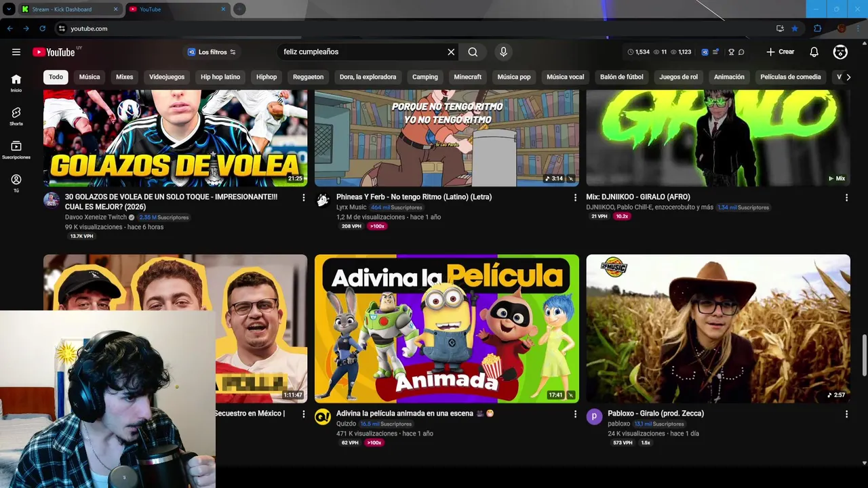Open the YouTube hamburger guide menu
Viewport: 868px width, 488px height.
pyautogui.click(x=16, y=52)
